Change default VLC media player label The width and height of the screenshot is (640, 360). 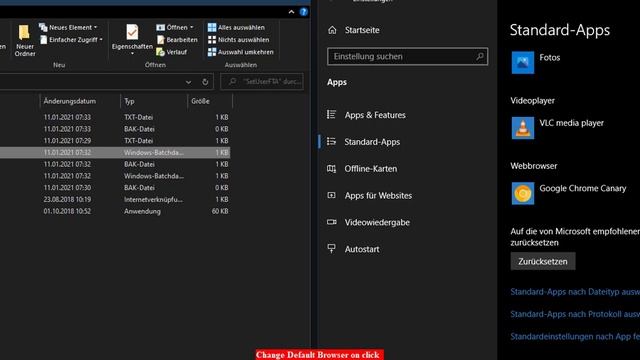point(571,123)
